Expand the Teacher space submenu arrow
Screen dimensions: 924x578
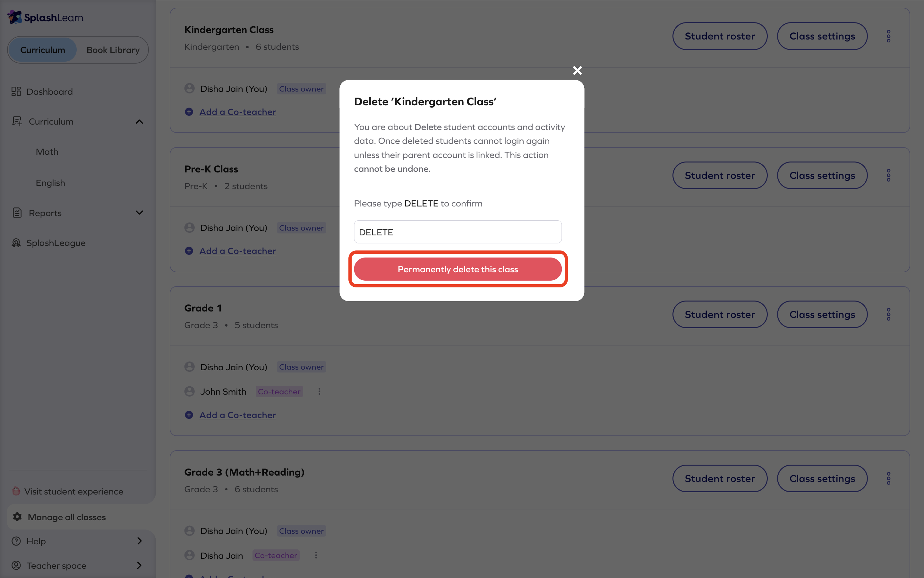click(139, 565)
